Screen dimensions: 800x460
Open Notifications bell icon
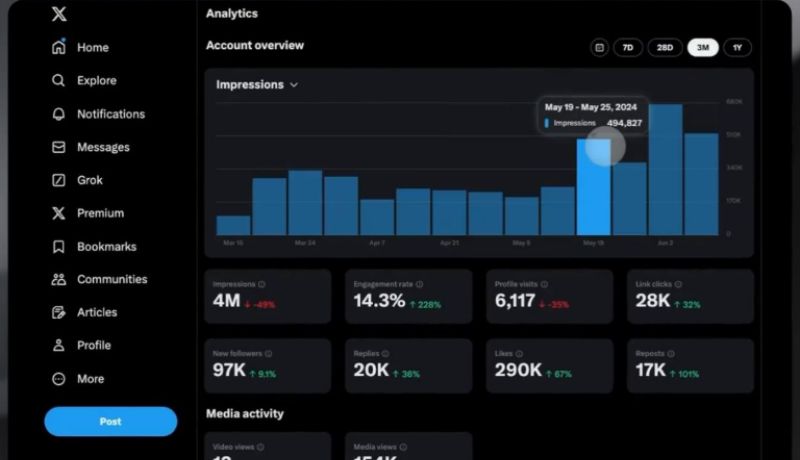pos(59,114)
